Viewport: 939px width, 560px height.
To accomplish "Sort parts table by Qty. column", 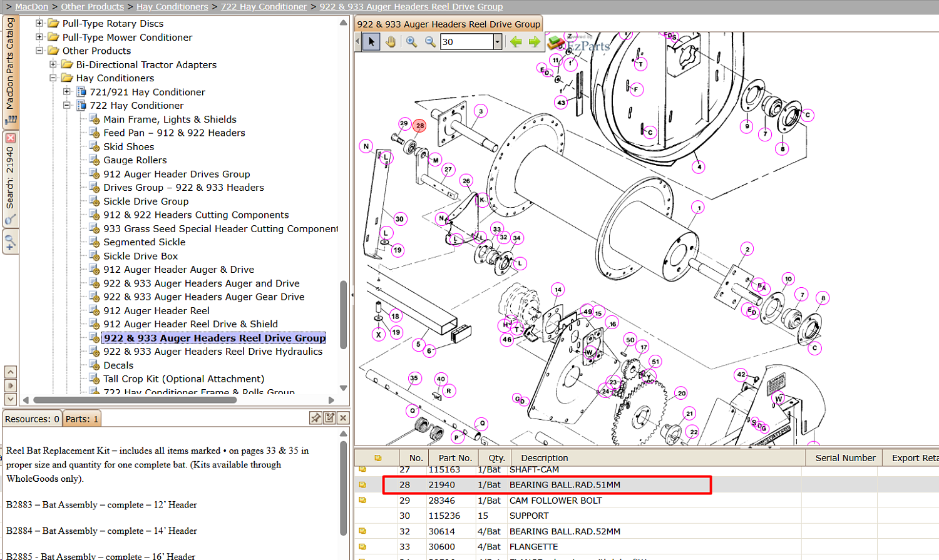I will [x=496, y=458].
